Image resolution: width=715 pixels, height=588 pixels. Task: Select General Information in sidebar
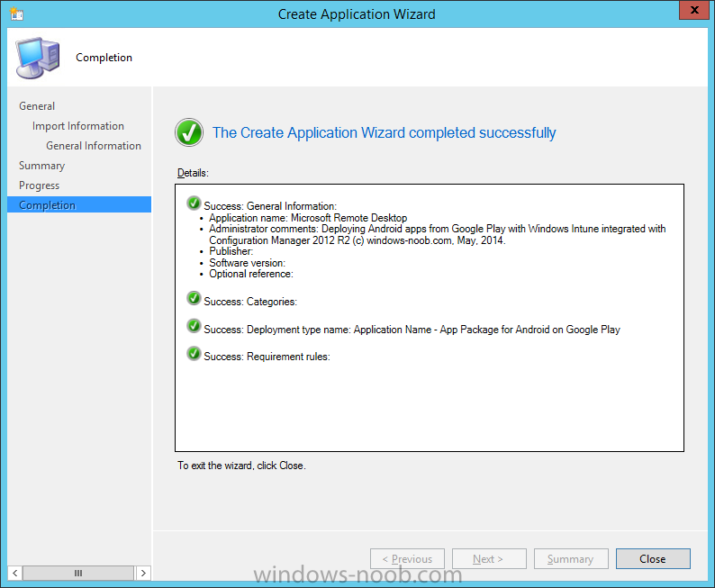(94, 146)
